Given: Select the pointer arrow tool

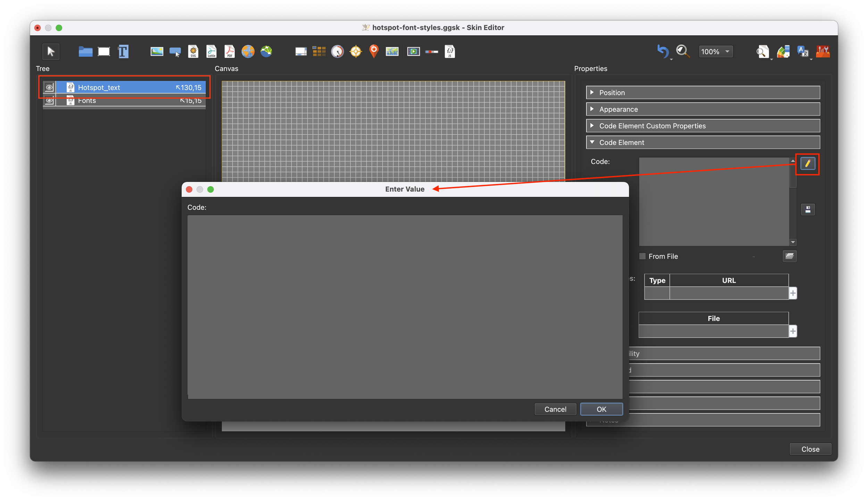Looking at the screenshot, I should click(51, 52).
